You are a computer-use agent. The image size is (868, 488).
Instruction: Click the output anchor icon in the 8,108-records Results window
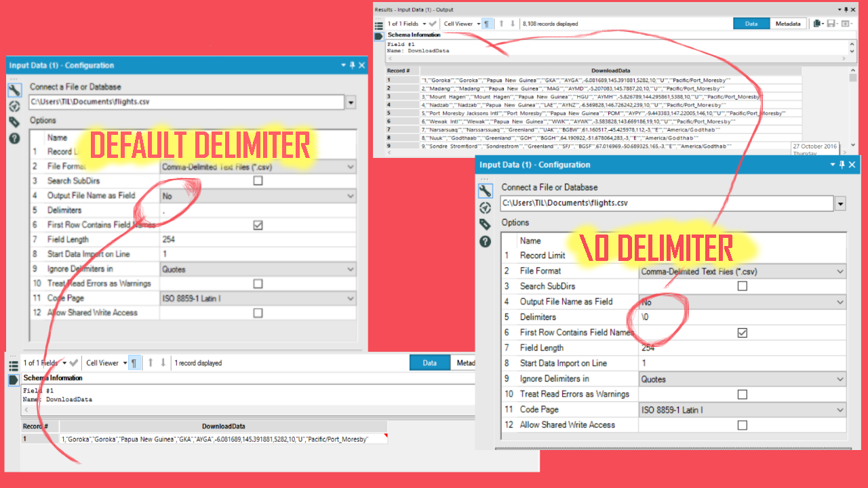[x=379, y=35]
